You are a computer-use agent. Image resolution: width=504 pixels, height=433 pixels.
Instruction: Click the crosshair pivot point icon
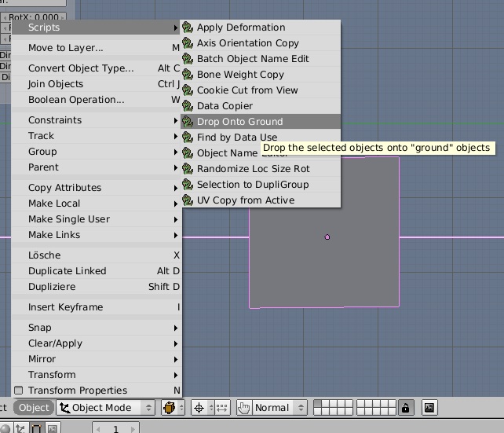pyautogui.click(x=199, y=408)
